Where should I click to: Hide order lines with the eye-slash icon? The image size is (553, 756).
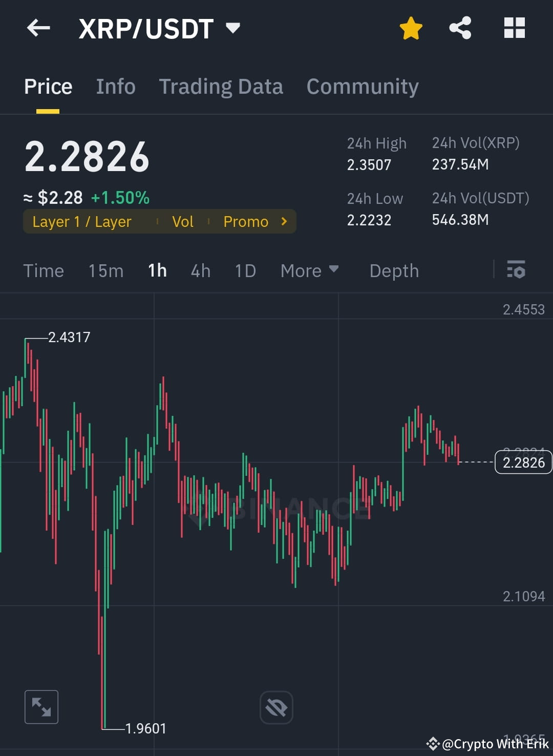276,707
